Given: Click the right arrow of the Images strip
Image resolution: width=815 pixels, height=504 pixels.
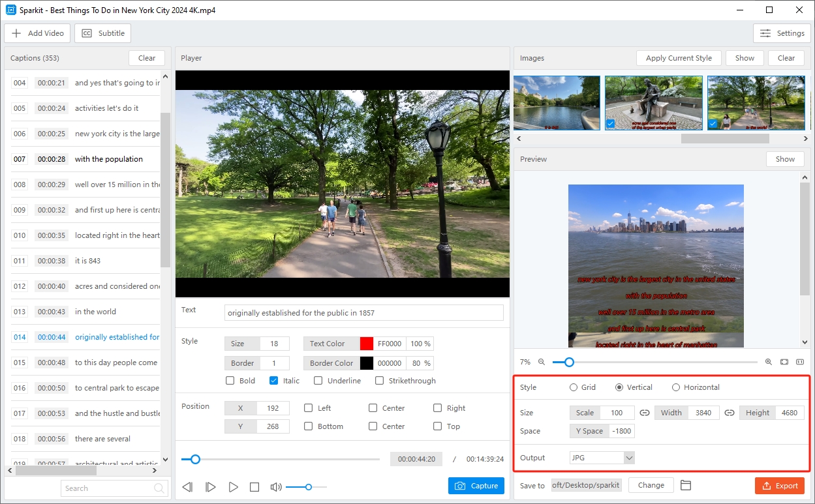Looking at the screenshot, I should [x=805, y=138].
